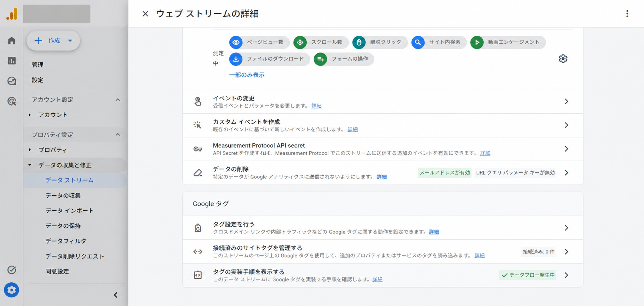Open enhanced measurement settings gear
This screenshot has height=306, width=644.
pos(563,58)
